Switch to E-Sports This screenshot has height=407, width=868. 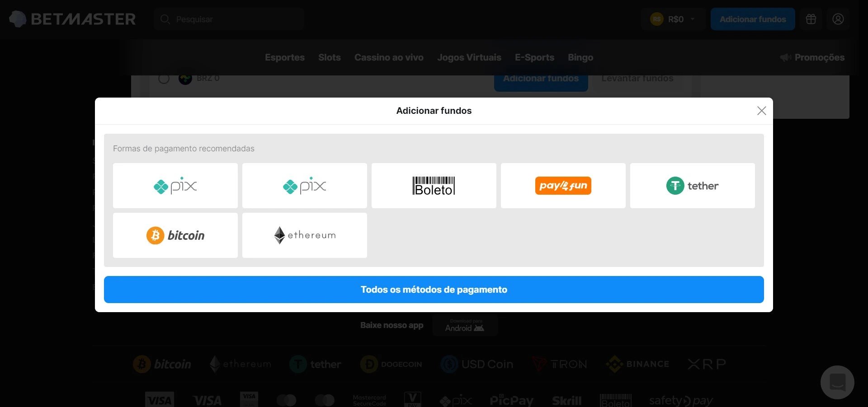534,57
